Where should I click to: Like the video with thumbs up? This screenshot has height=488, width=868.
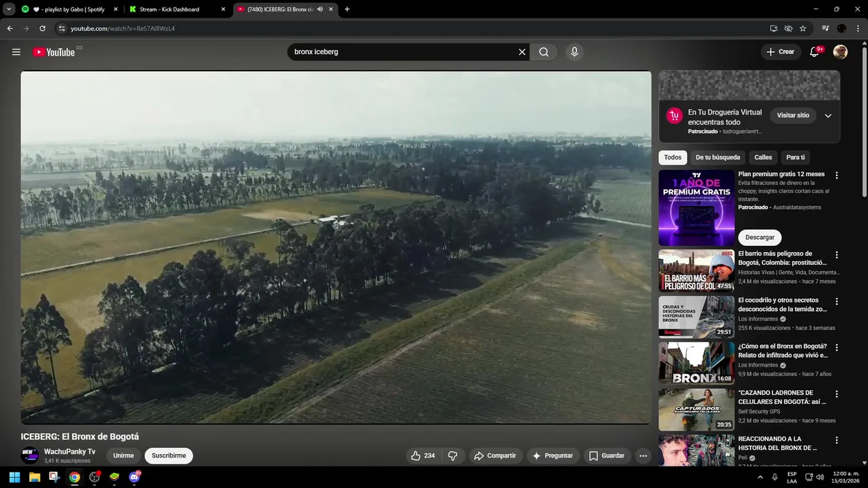pyautogui.click(x=422, y=455)
